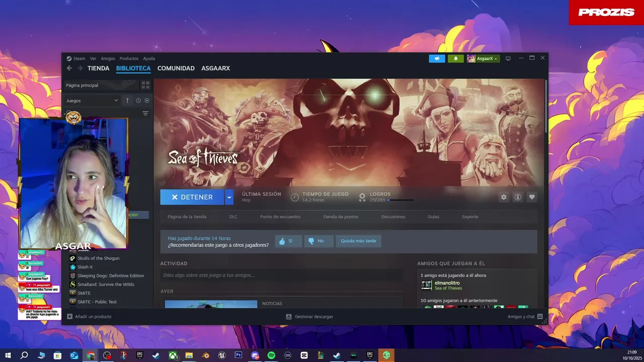
Task: Select Skulls of the Shogun in library
Action: pos(98,258)
